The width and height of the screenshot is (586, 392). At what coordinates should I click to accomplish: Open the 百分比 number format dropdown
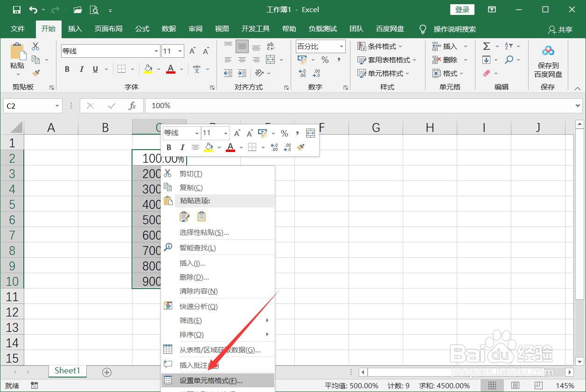point(341,46)
